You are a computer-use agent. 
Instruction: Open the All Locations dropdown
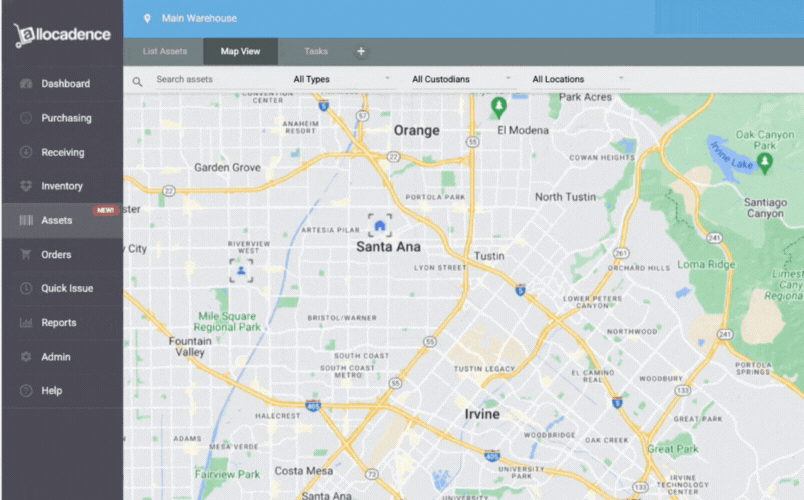[579, 79]
